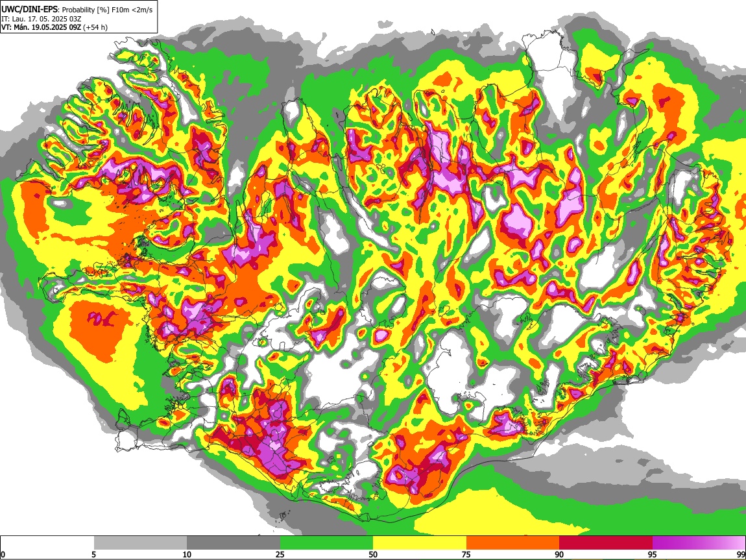
Task: Click the 'VT: Mán. 19.05.2025 09Z' text
Action: tap(41, 28)
